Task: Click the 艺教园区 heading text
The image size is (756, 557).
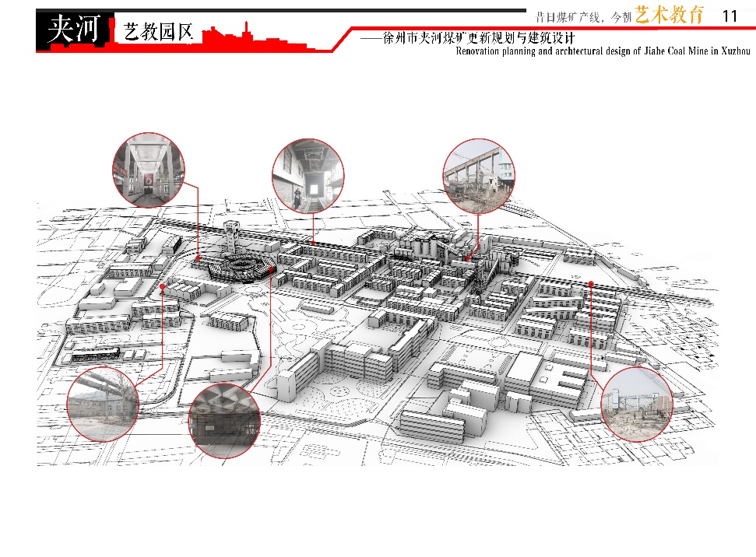Action: tap(158, 32)
